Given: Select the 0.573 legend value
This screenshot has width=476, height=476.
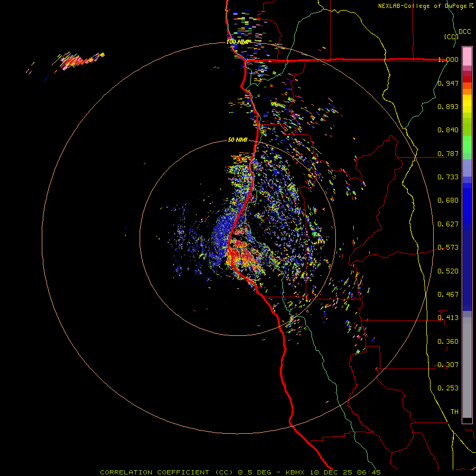Looking at the screenshot, I should 448,248.
